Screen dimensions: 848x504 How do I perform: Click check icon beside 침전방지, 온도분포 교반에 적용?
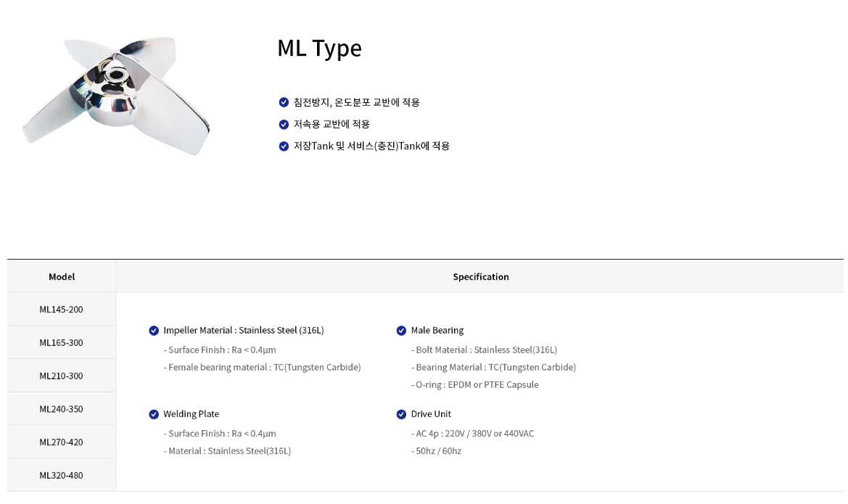click(284, 102)
